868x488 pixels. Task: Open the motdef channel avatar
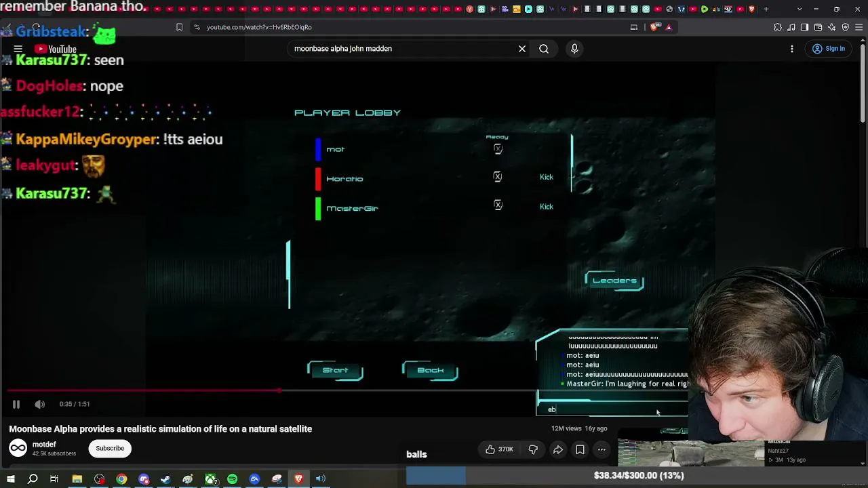[x=18, y=448]
